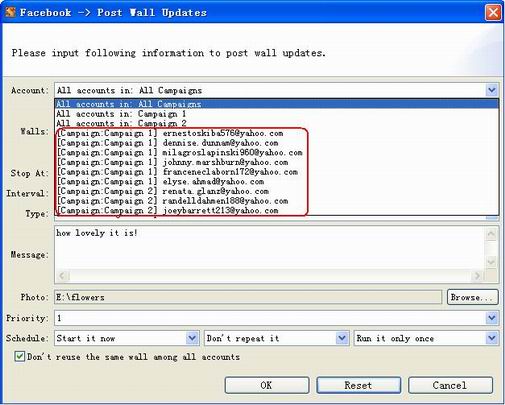Toggle 'Don't reuse the same wall' checkbox
The height and width of the screenshot is (405, 505).
[20, 356]
